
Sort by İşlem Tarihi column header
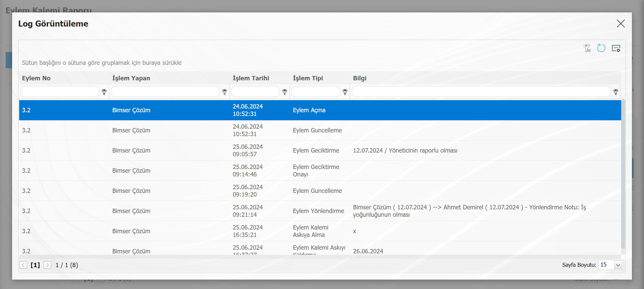[251, 78]
